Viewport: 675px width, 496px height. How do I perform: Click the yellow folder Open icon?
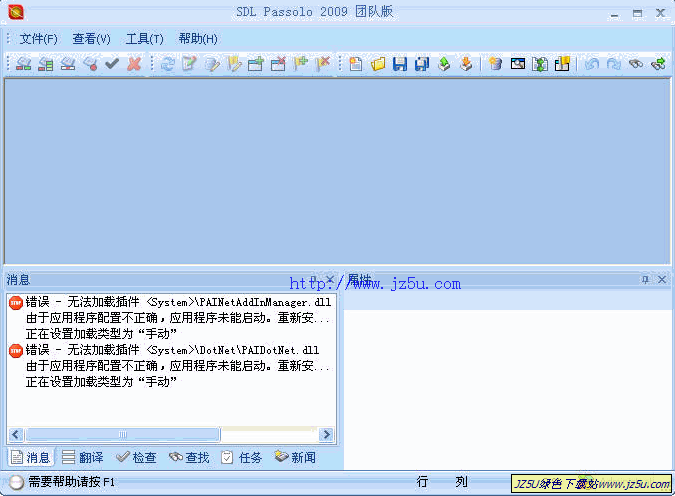click(x=378, y=64)
